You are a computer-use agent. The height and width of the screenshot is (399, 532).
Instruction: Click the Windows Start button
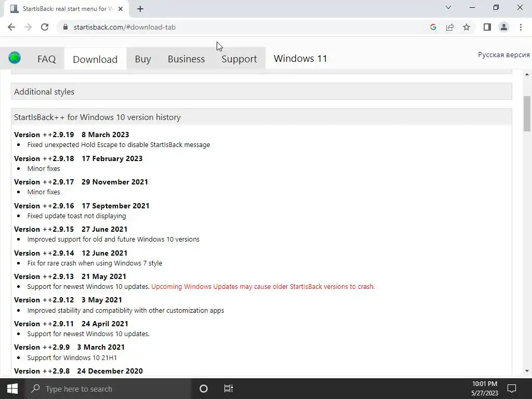tap(12, 389)
